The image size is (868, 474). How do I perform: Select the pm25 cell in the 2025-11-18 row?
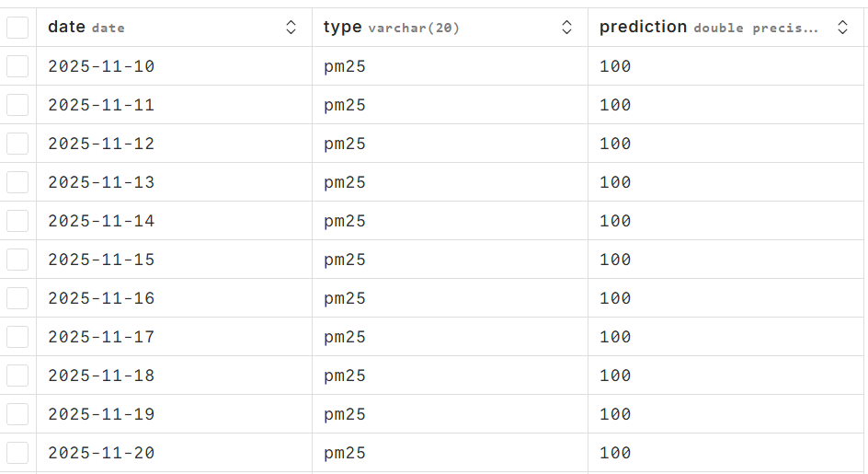pyautogui.click(x=345, y=376)
